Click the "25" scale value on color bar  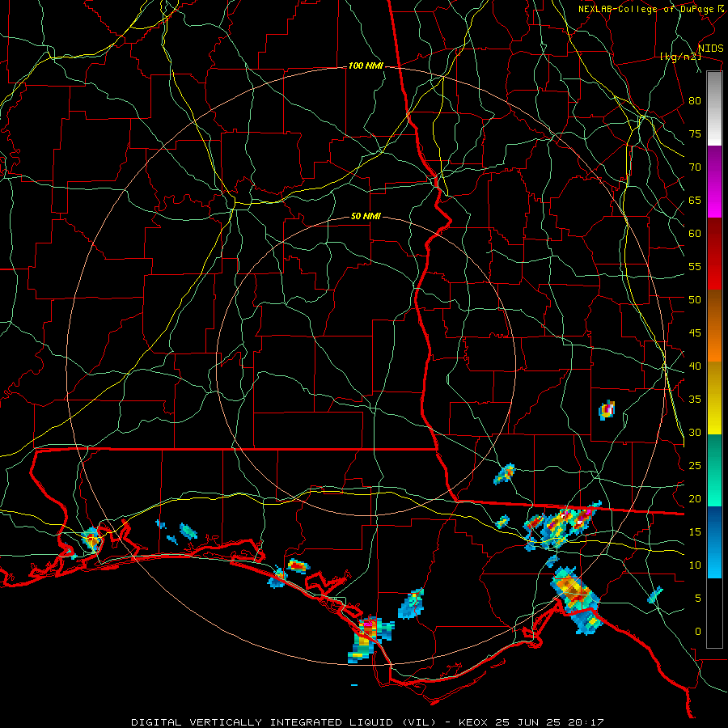click(x=695, y=466)
